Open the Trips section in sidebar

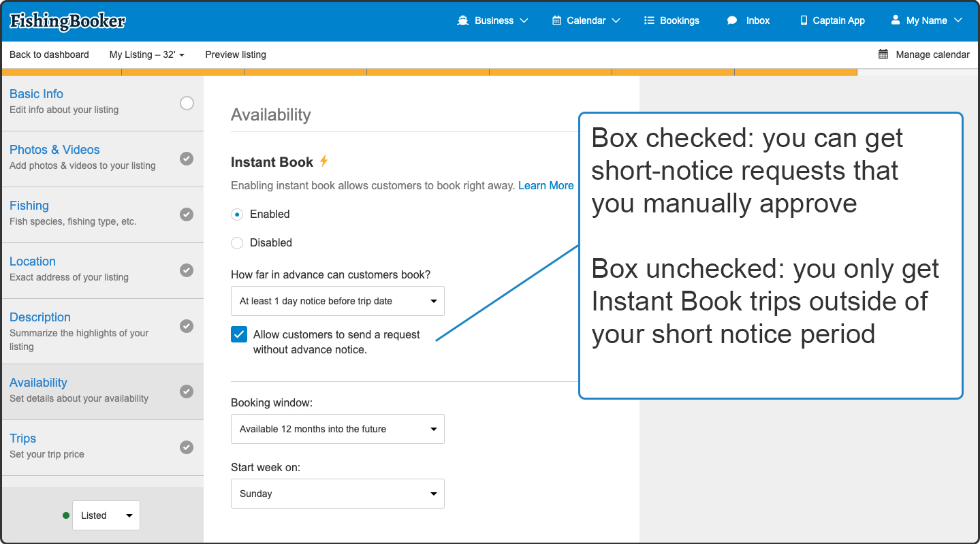click(x=23, y=438)
